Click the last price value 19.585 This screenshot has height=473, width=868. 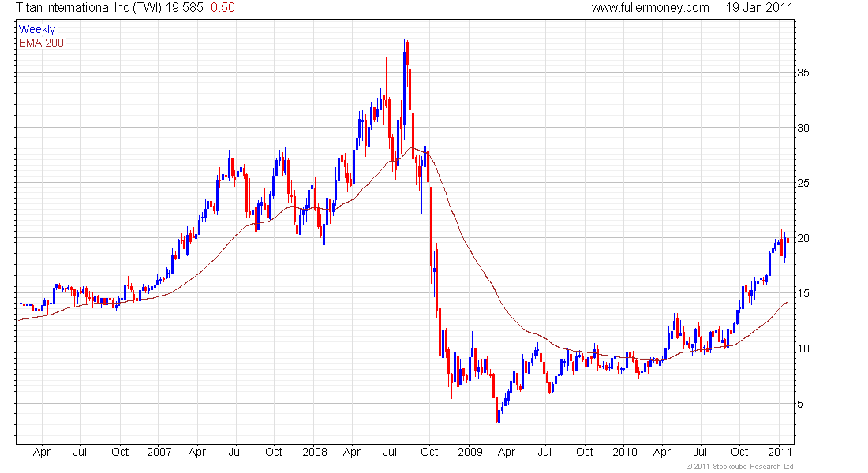tap(185, 8)
